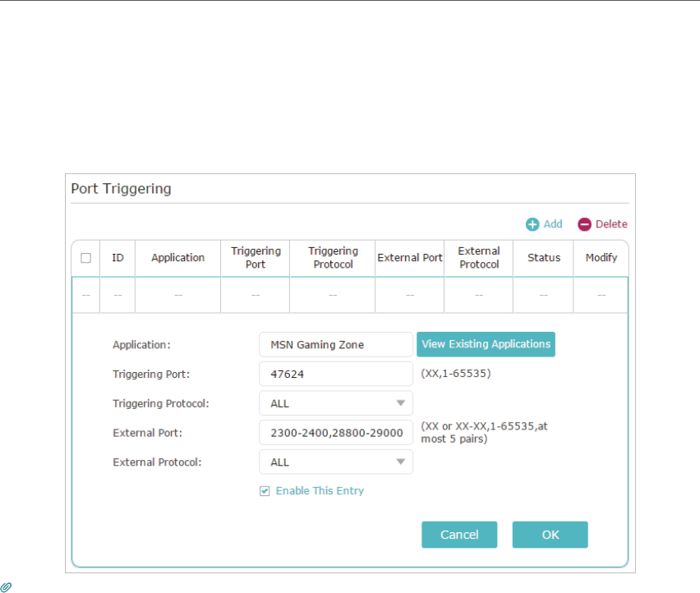Click the Delete link text
Viewport: 700px width, 593px height.
point(611,224)
